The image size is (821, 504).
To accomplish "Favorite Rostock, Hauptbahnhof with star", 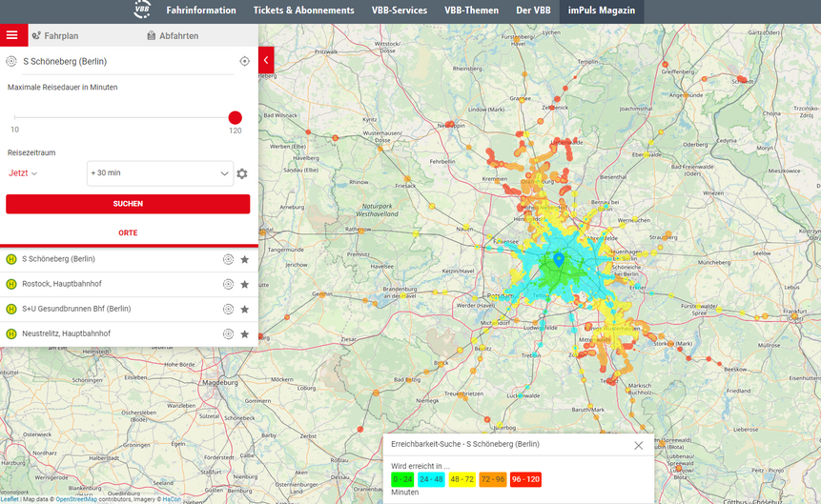I will pyautogui.click(x=244, y=284).
